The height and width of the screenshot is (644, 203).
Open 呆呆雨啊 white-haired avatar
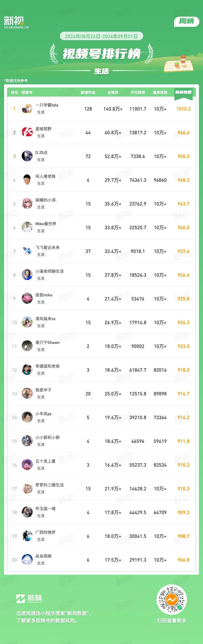[27, 560]
